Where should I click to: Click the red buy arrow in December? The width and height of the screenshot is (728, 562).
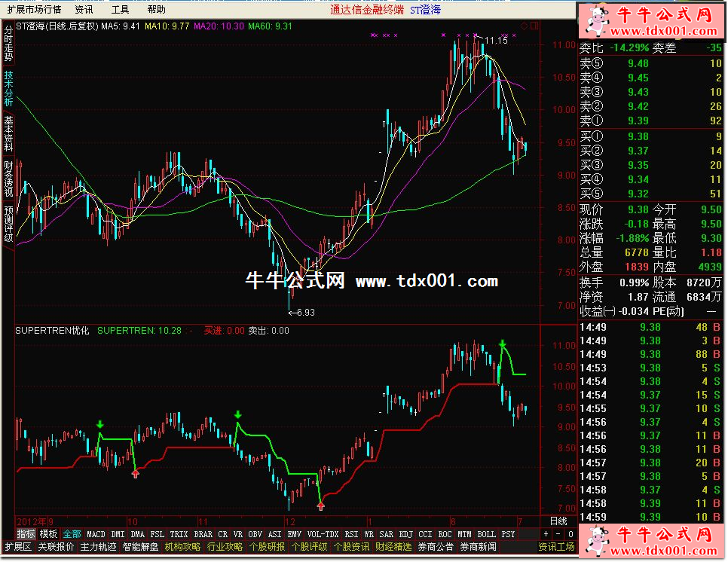click(x=321, y=506)
